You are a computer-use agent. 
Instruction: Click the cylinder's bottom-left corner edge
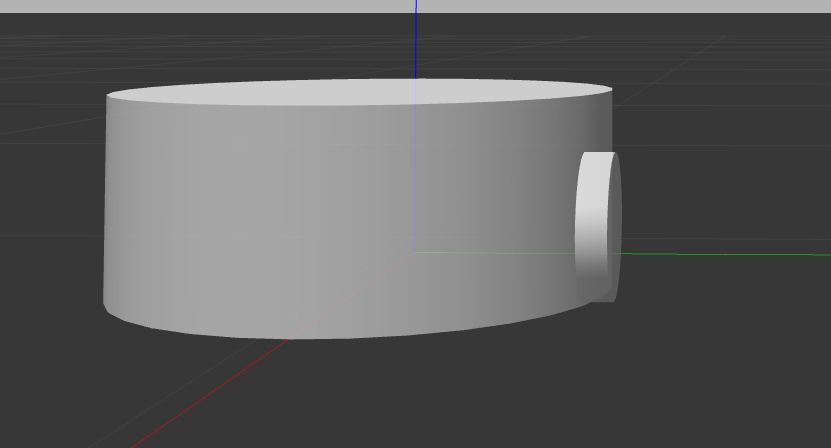(x=107, y=302)
